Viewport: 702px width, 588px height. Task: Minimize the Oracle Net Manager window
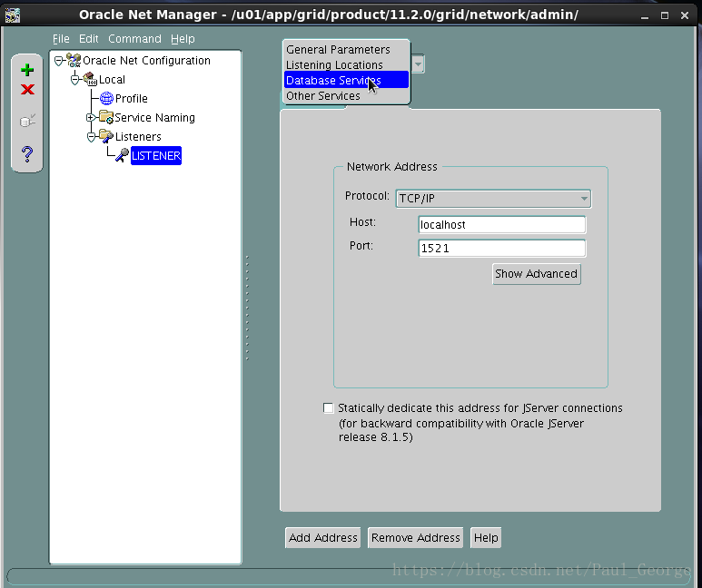644,15
